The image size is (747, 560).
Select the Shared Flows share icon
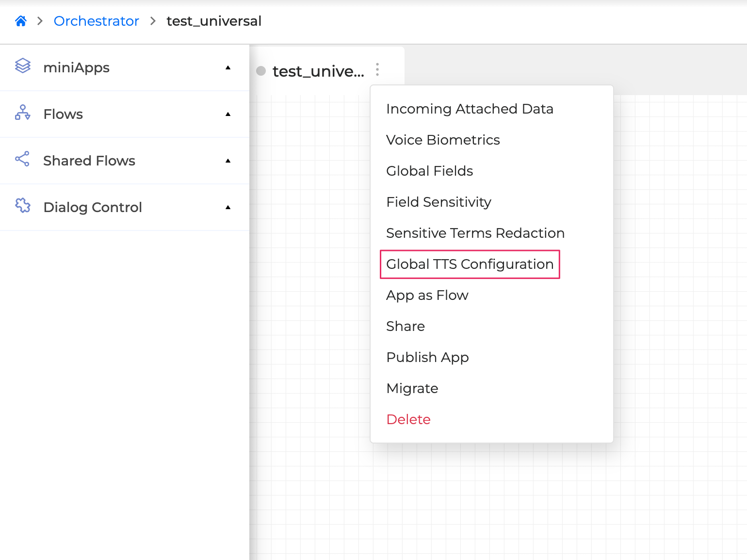point(22,161)
